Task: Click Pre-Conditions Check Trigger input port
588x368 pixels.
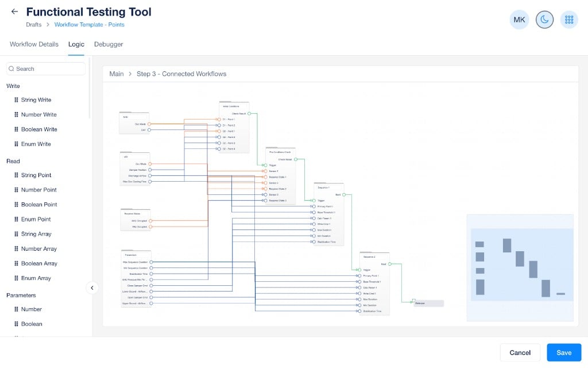Action: (x=265, y=165)
